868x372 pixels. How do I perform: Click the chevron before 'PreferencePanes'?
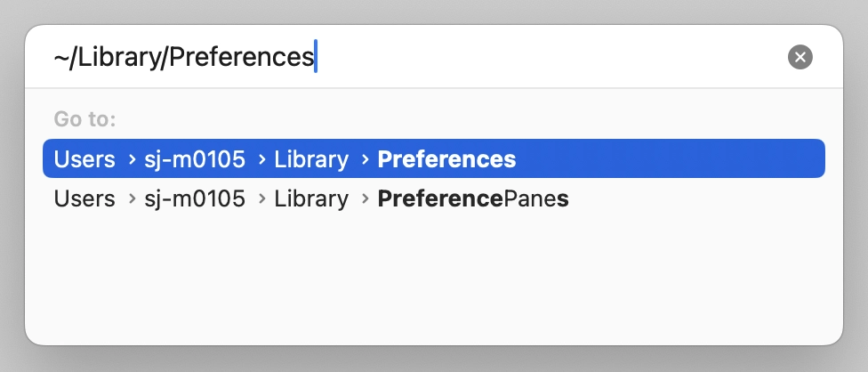coord(365,200)
